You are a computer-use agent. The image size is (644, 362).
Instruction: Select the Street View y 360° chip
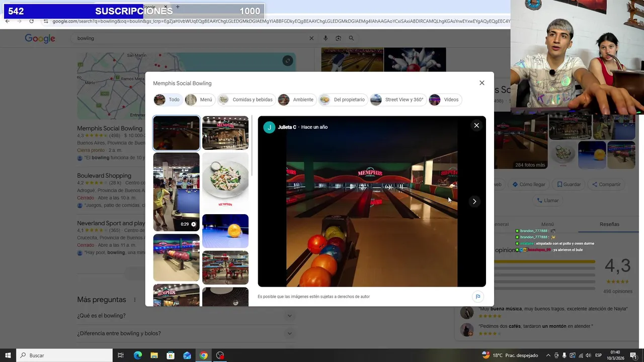pos(398,100)
